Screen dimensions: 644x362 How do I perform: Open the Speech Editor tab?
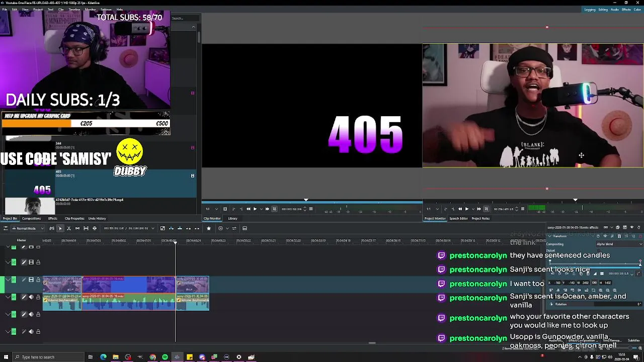point(458,218)
